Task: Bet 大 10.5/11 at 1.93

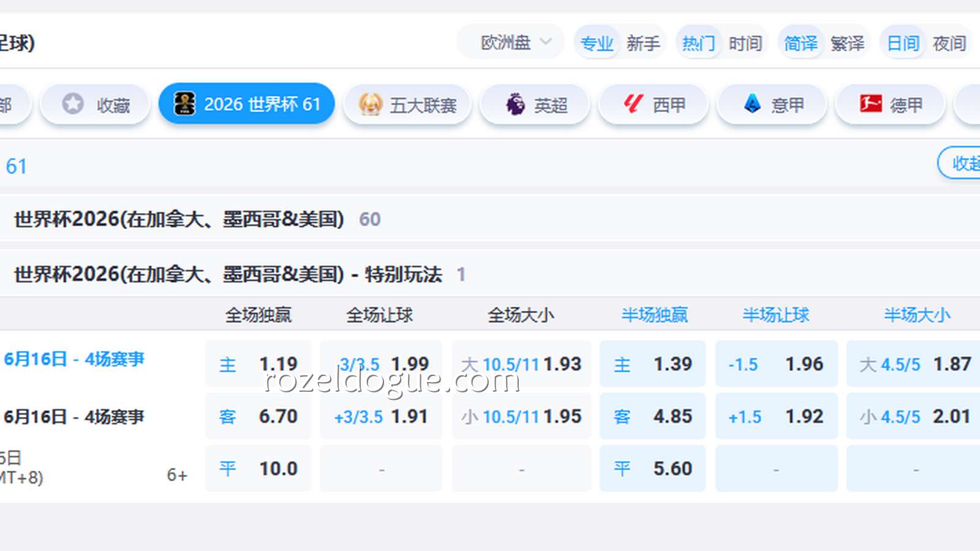Action: pos(522,364)
